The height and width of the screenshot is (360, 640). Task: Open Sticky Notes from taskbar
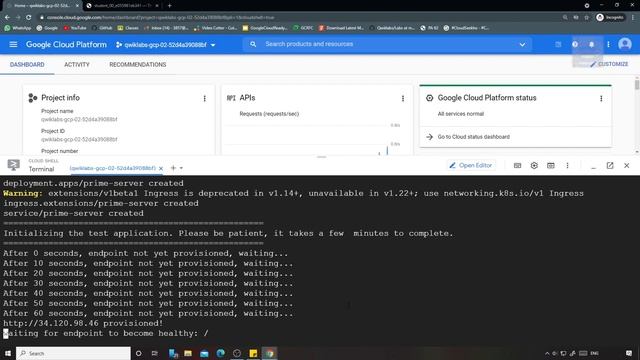click(x=253, y=353)
